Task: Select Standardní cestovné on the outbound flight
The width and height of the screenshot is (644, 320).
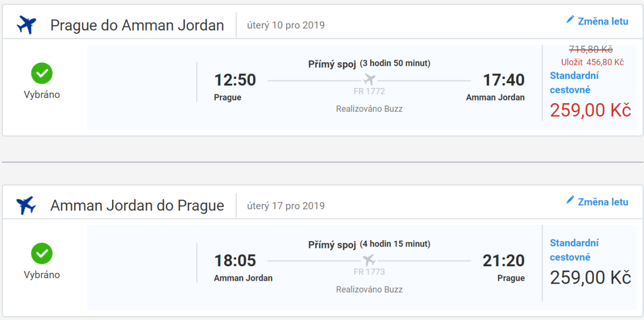Action: point(574,83)
